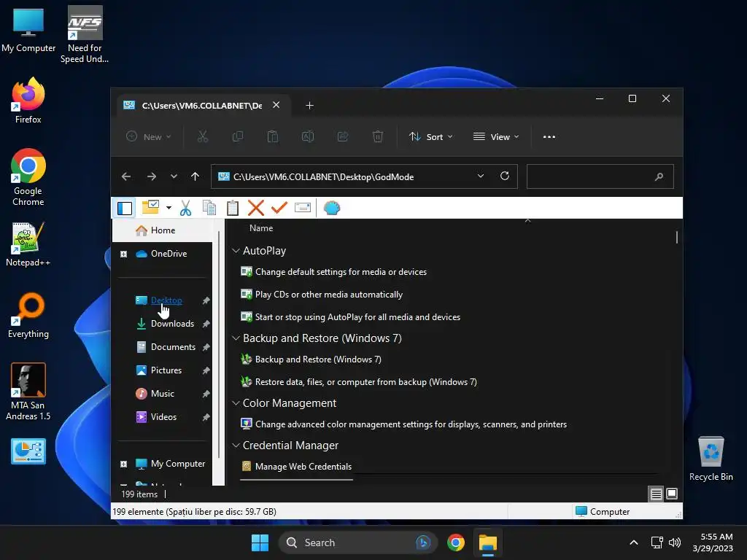Refresh the GodMode folder
The height and width of the screenshot is (560, 747).
click(x=505, y=176)
